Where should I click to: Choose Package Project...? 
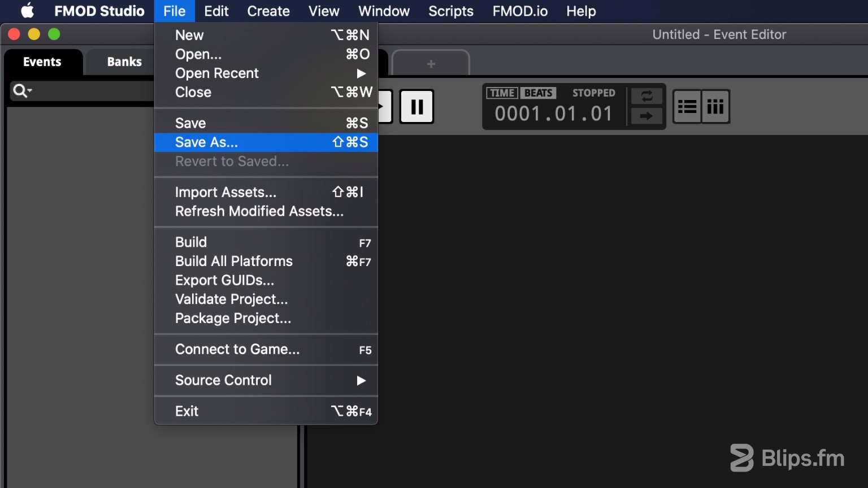[266, 319]
